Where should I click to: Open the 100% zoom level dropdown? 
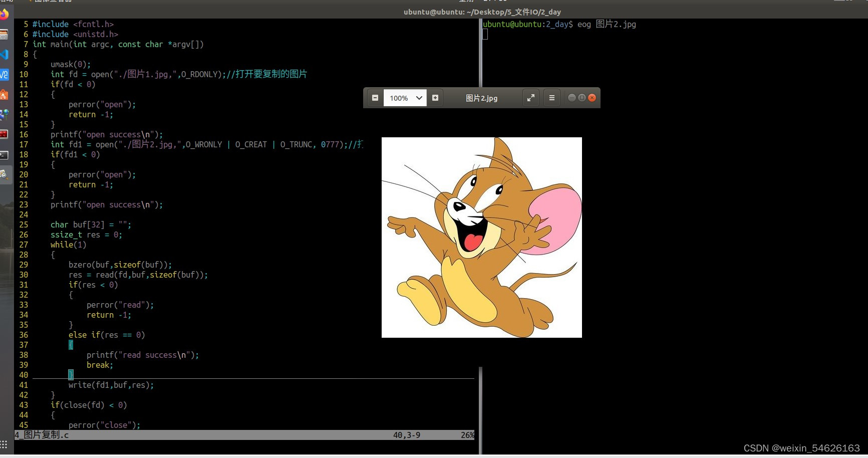[405, 98]
